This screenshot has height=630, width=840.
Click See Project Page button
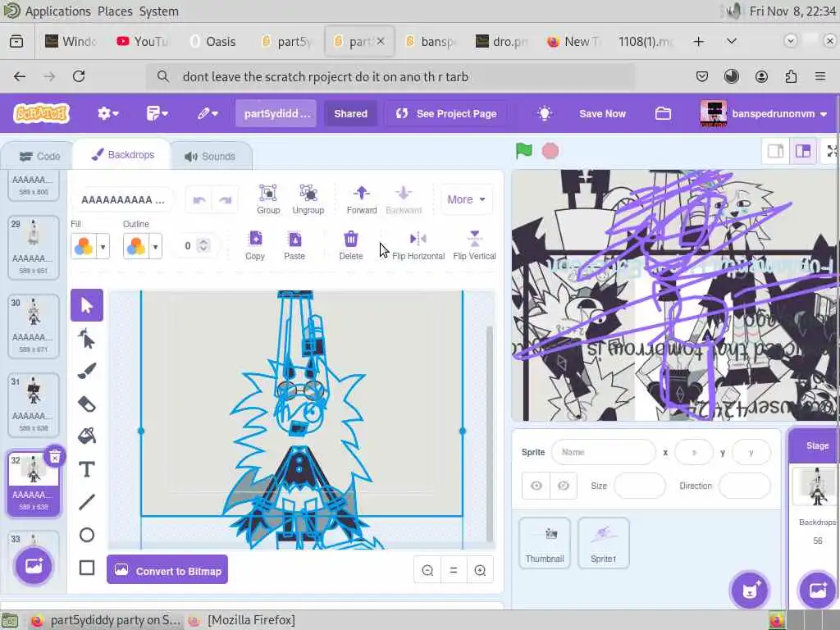point(446,113)
